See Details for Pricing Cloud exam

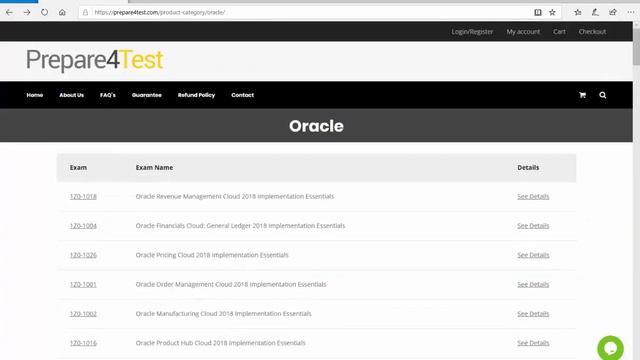pyautogui.click(x=533, y=255)
